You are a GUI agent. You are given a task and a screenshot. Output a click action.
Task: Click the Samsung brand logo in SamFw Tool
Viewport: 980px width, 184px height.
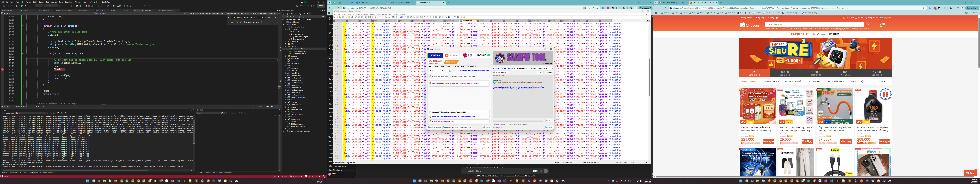(435, 55)
